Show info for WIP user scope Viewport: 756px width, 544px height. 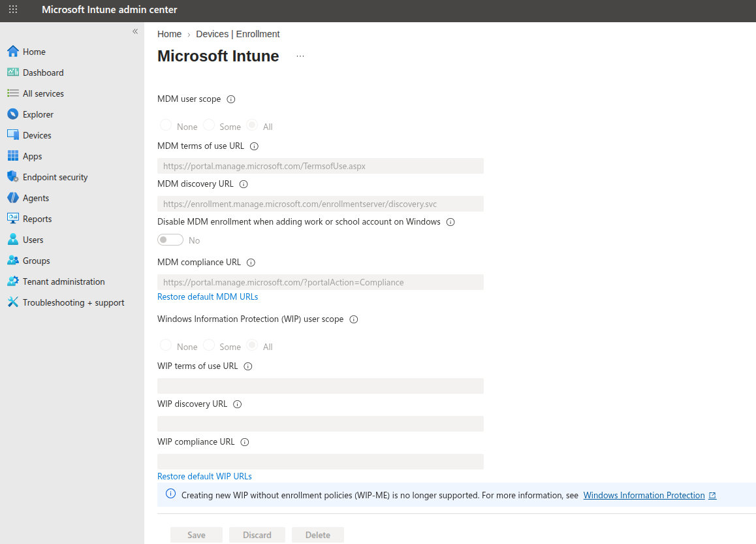pos(353,319)
